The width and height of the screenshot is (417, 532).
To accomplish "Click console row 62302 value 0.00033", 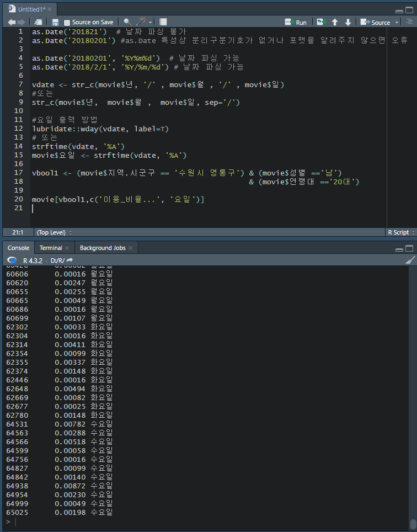I will tap(70, 327).
